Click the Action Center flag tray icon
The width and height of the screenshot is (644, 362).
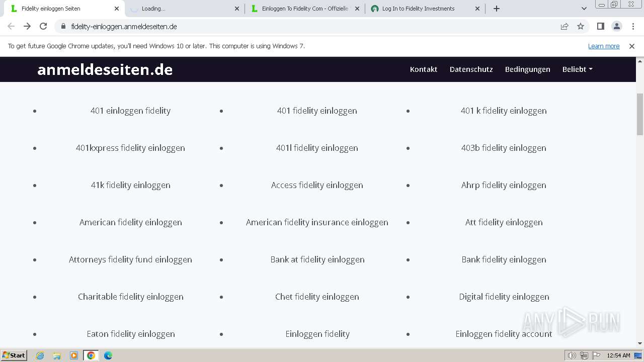[596, 355]
